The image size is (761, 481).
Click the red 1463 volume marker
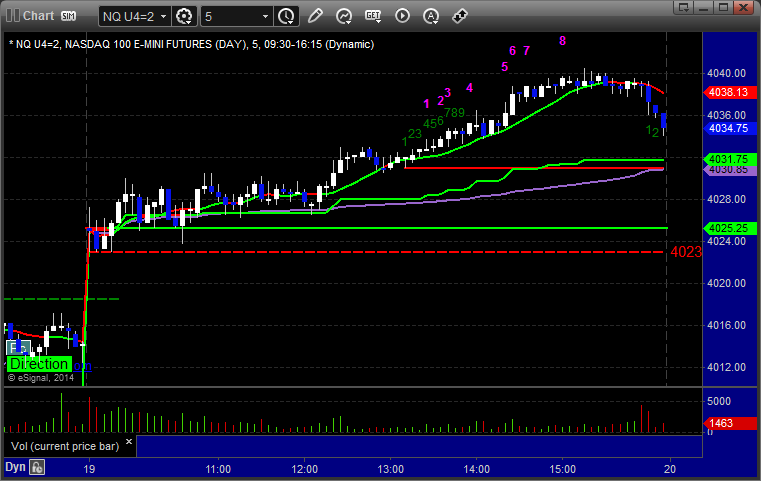click(729, 423)
